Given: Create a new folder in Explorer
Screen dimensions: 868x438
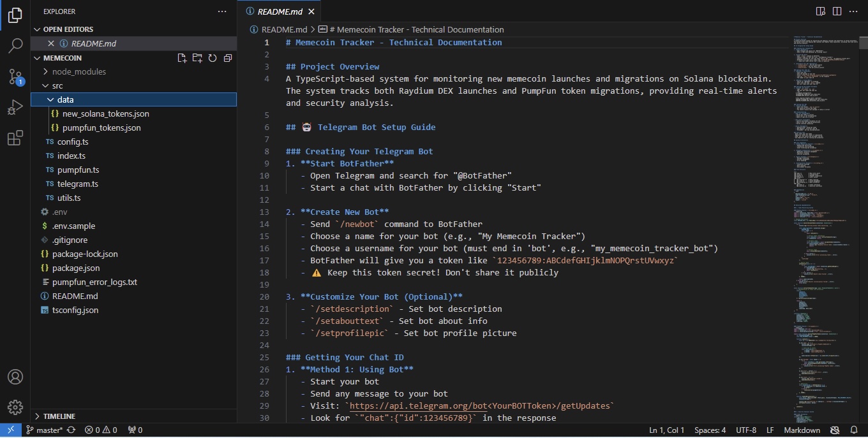Looking at the screenshot, I should coord(197,57).
